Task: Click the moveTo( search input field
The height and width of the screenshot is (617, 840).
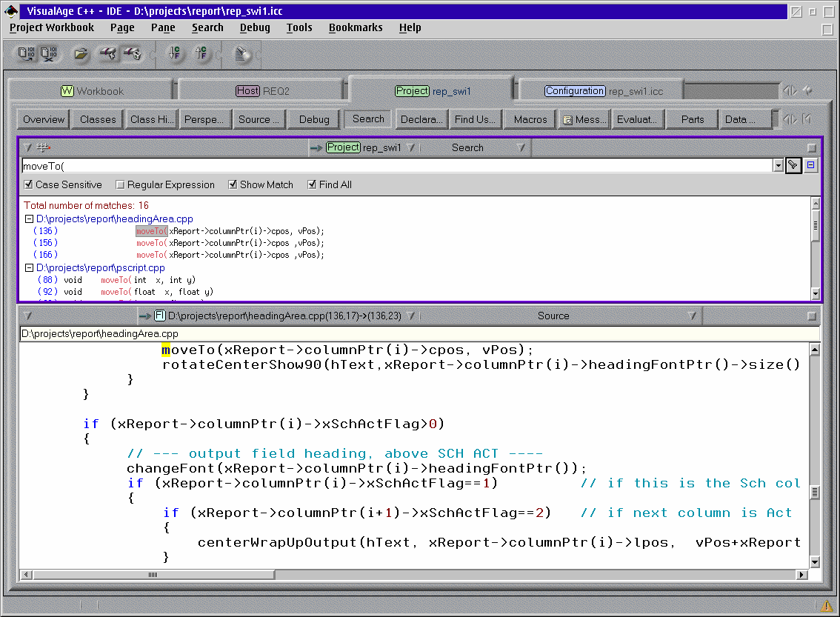Action: (397, 166)
